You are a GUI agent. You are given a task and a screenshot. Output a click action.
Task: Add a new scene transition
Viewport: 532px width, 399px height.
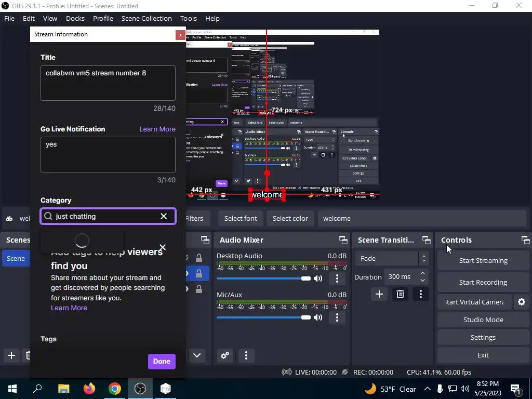379,294
